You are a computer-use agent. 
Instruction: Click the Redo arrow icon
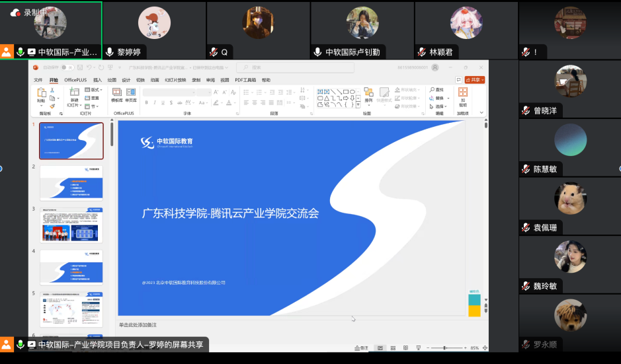(x=101, y=67)
